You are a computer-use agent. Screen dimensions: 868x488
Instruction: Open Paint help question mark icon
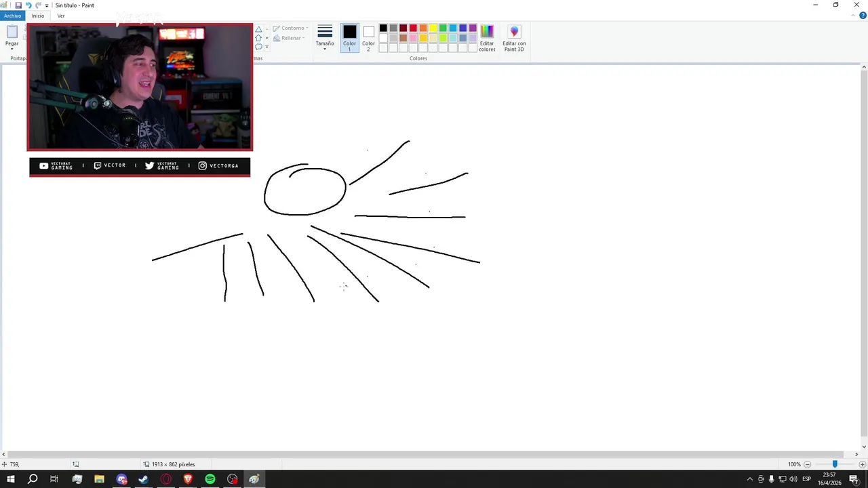863,16
